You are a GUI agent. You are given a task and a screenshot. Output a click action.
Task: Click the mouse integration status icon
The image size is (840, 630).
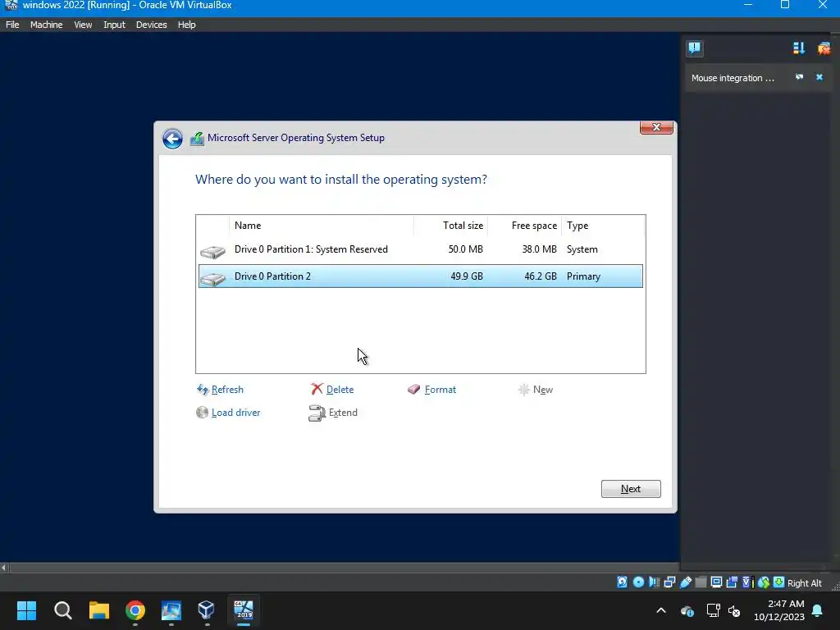(x=764, y=582)
